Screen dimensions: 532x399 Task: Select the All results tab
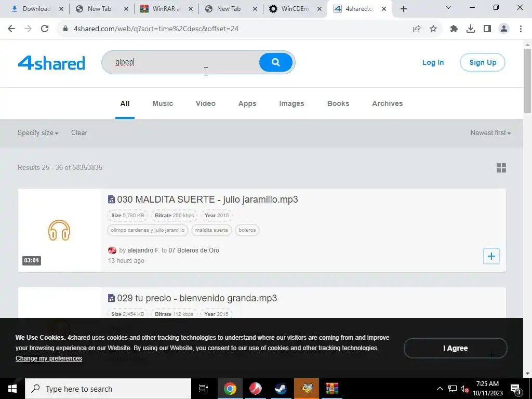click(x=125, y=103)
